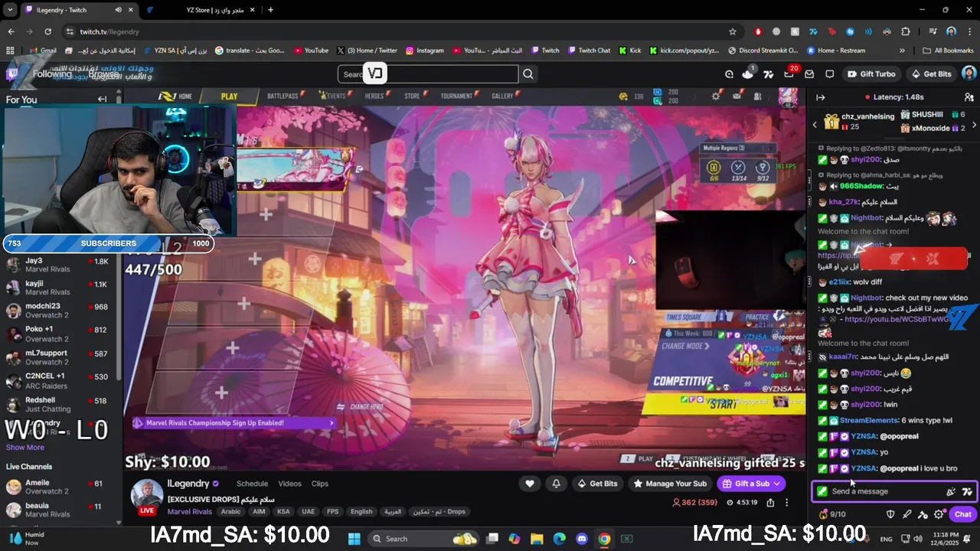980x551 pixels.
Task: Open Ameile live channel in sidebar
Action: (60, 487)
